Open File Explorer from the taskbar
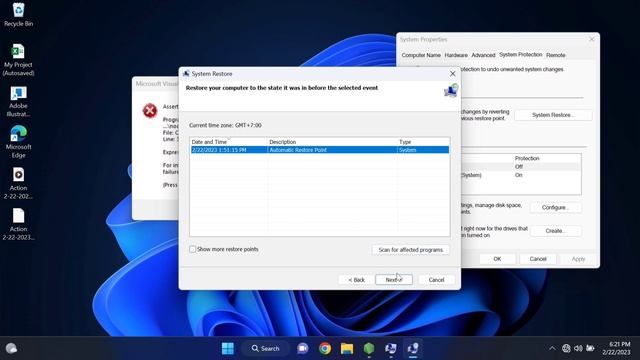The height and width of the screenshot is (360, 640). click(347, 348)
